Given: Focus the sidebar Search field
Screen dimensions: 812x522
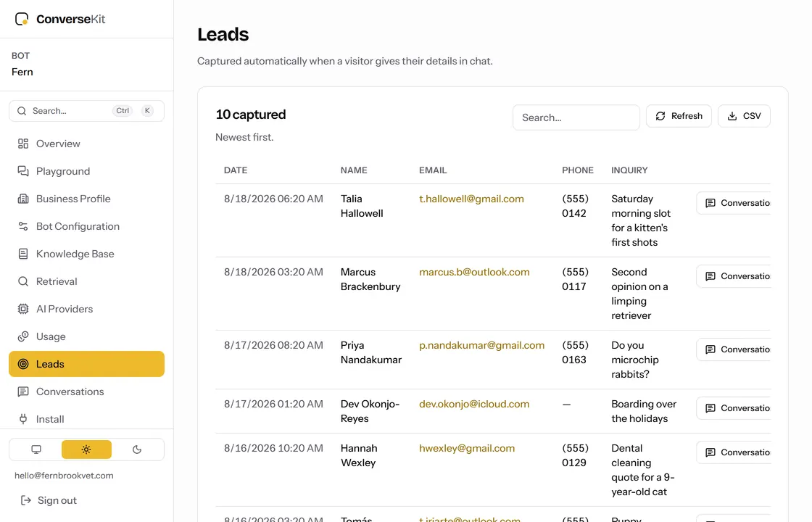Looking at the screenshot, I should coord(86,111).
